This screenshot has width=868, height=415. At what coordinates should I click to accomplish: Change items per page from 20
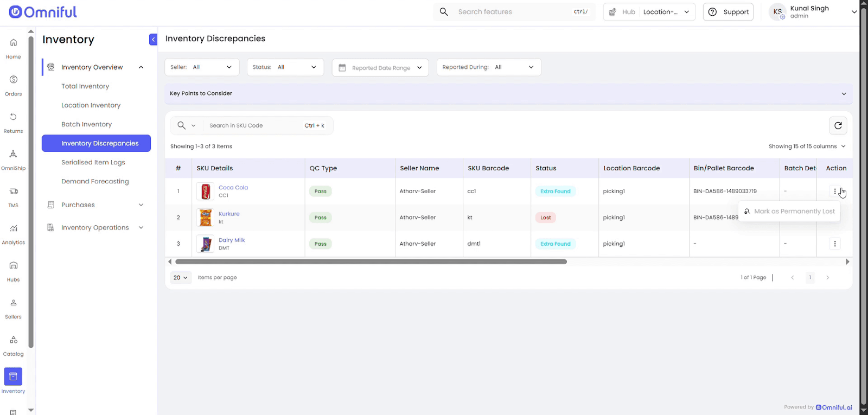181,278
